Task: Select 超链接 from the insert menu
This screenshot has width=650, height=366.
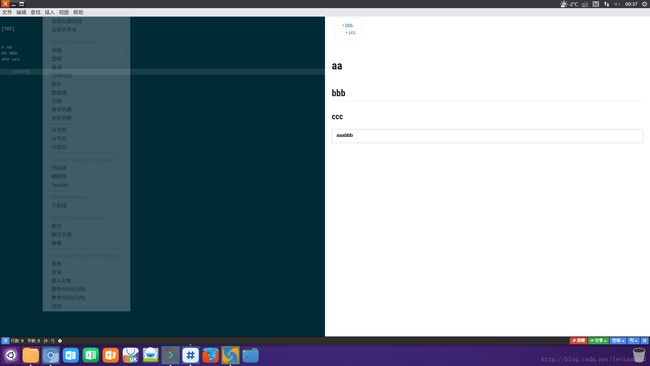Action: (86, 92)
